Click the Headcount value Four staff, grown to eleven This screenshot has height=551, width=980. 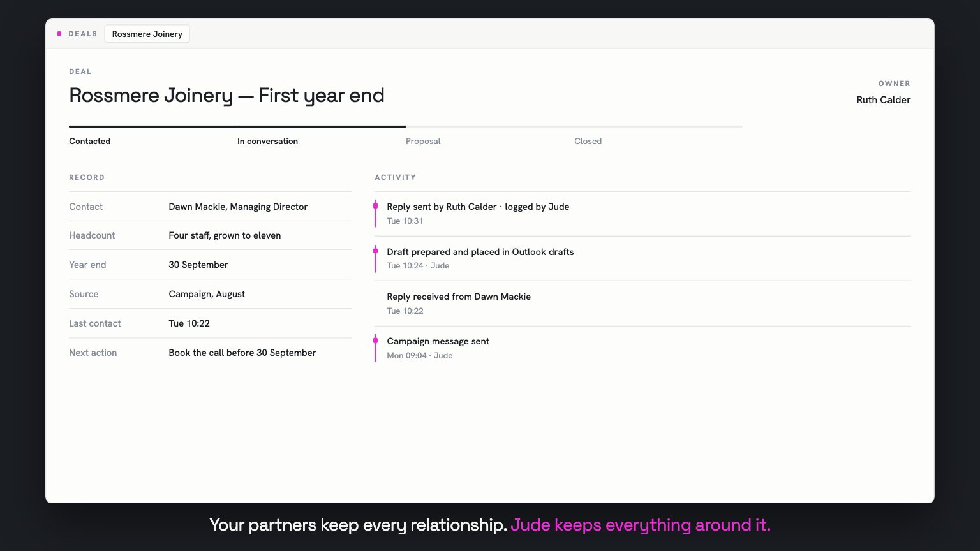click(x=225, y=235)
